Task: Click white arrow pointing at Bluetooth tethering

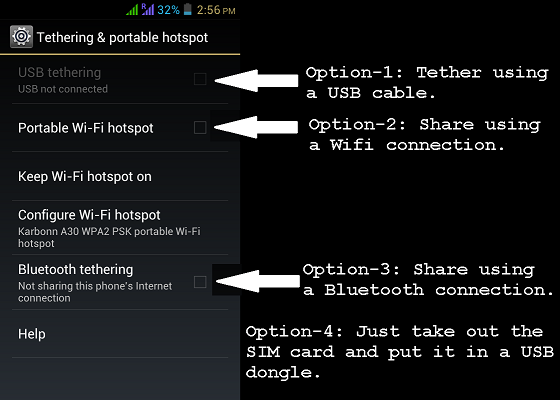Action: [x=258, y=281]
